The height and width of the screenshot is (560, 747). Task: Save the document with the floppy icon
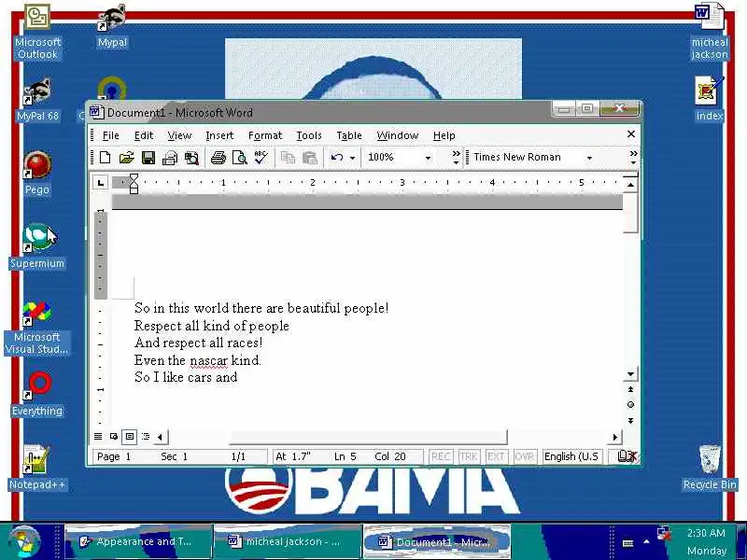(148, 157)
